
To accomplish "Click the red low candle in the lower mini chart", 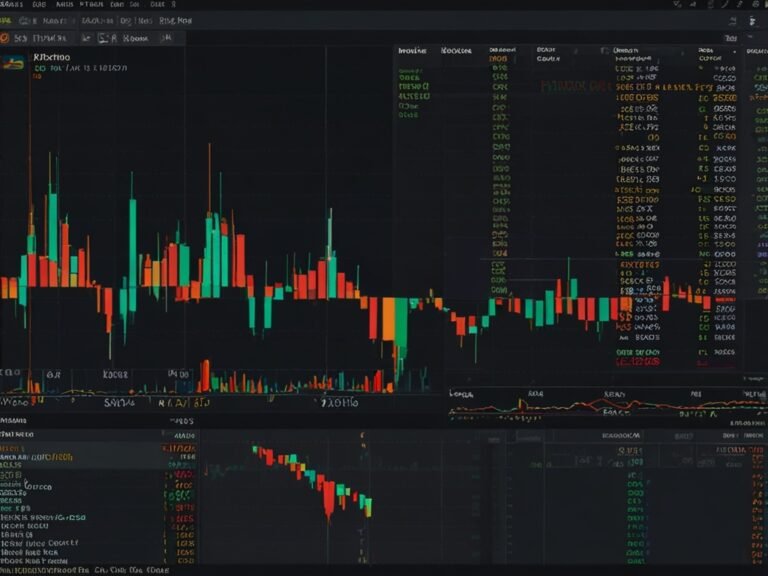I will (x=328, y=498).
